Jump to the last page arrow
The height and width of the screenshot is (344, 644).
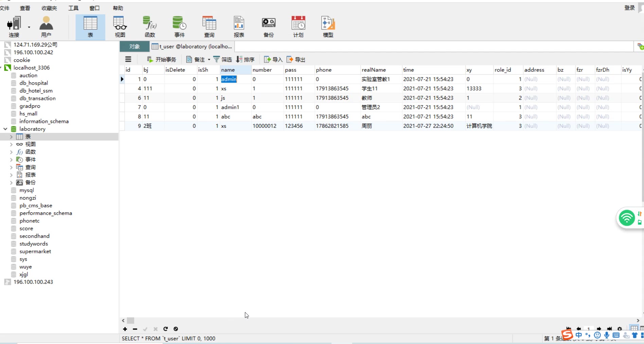tap(609, 329)
